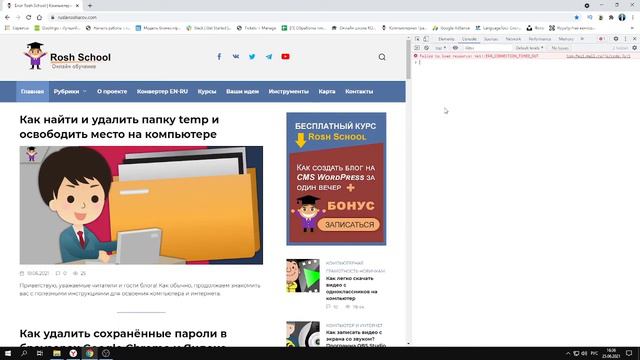Switch to the Memory tab

click(566, 39)
